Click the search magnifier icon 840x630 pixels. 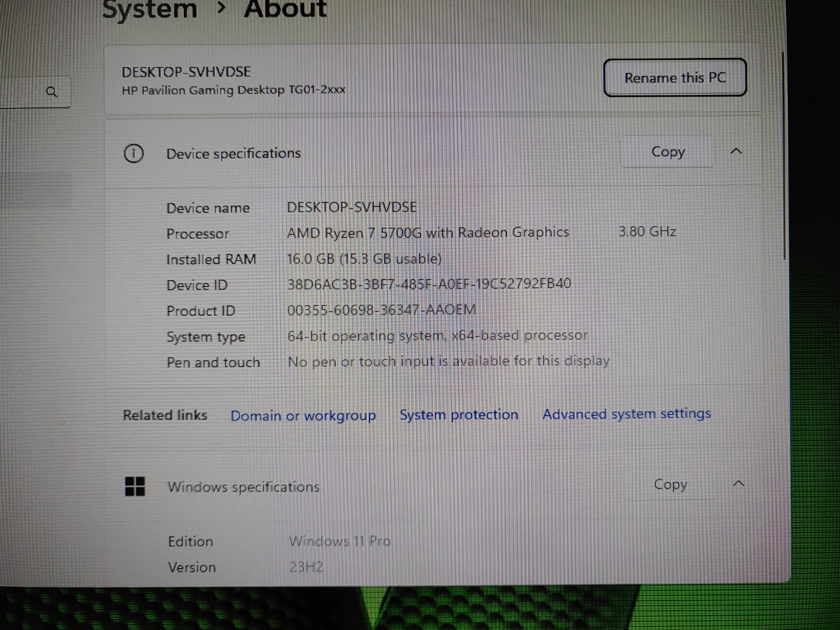(x=52, y=92)
